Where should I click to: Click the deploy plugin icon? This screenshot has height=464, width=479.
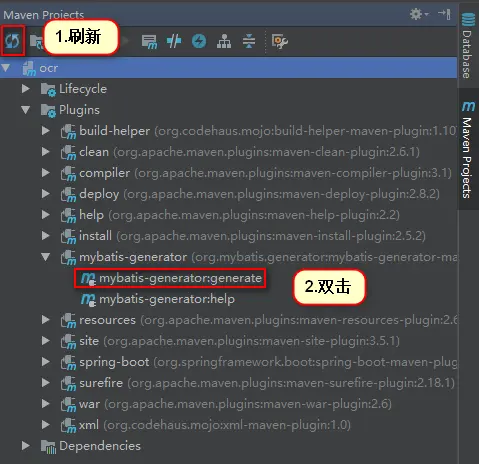68,194
